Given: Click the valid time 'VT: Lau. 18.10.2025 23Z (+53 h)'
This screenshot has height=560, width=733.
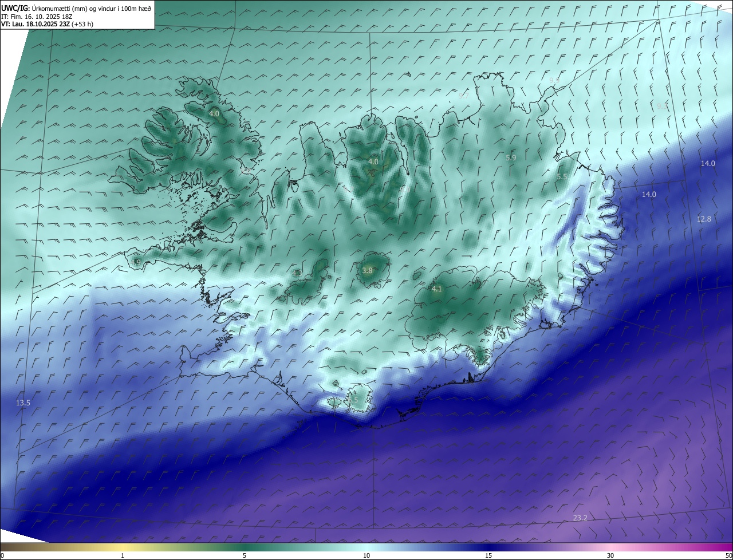Looking at the screenshot, I should click(48, 24).
